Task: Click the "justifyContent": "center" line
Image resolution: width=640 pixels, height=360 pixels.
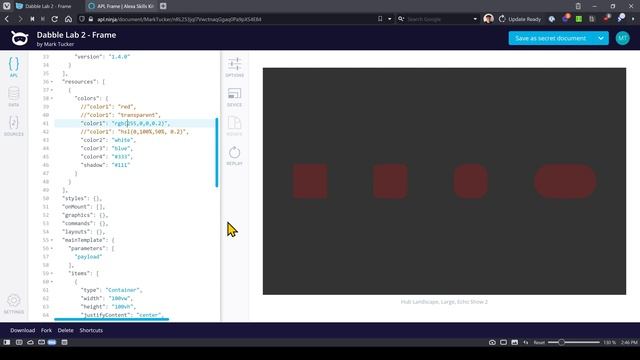Action: click(x=122, y=315)
